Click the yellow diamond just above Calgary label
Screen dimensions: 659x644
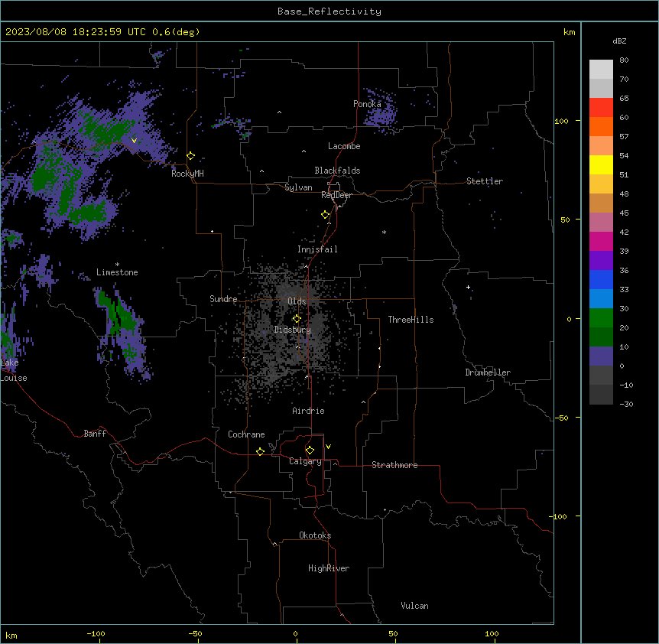click(x=310, y=450)
